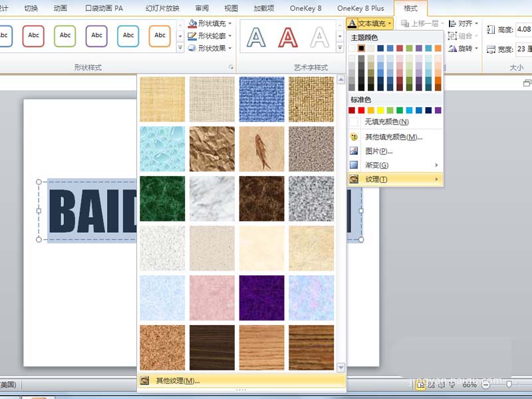Viewport: 532px width, 399px height.
Task: Pick the purple standard color swatch
Action: pyautogui.click(x=438, y=110)
